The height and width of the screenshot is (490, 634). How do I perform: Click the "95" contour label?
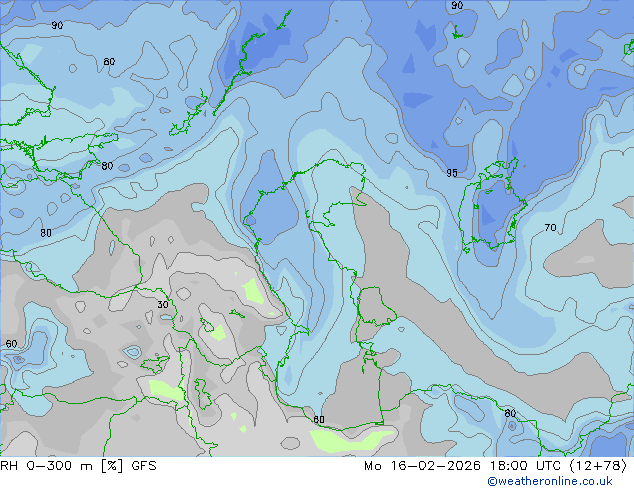(452, 173)
